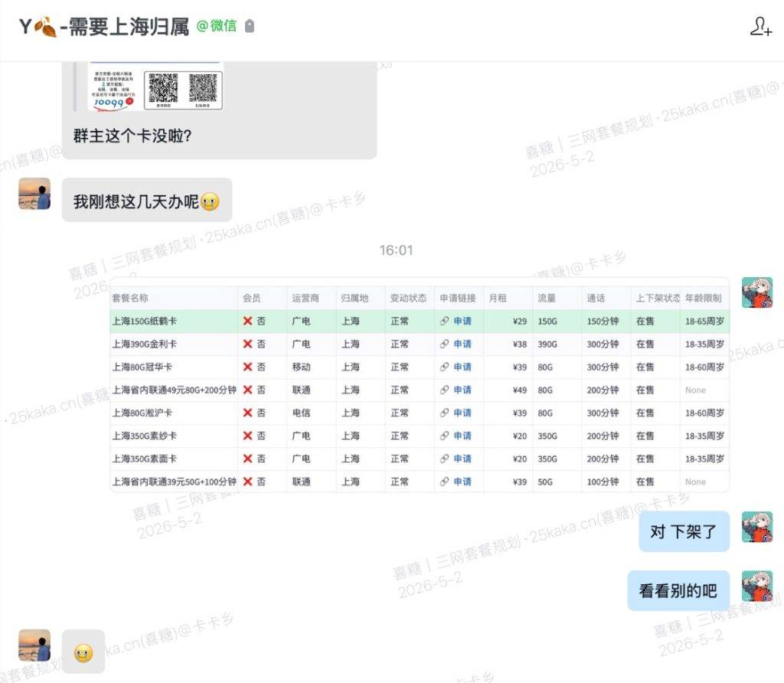The width and height of the screenshot is (784, 683).
Task: Open 申请 link for 上海80G冠华卡
Action: pyautogui.click(x=462, y=367)
